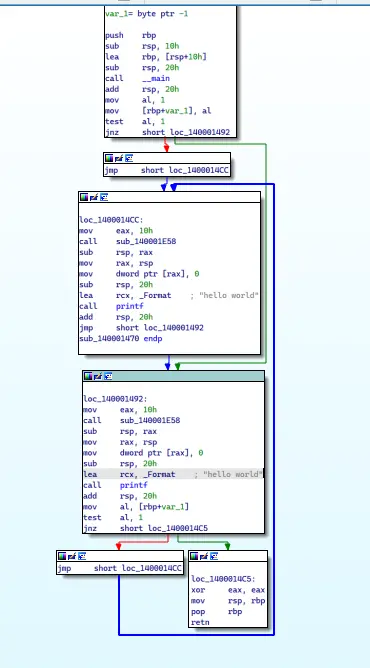The image size is (370, 668).
Task: Click sub_140001E58 in the loc_140001492 block
Action: tap(150, 420)
